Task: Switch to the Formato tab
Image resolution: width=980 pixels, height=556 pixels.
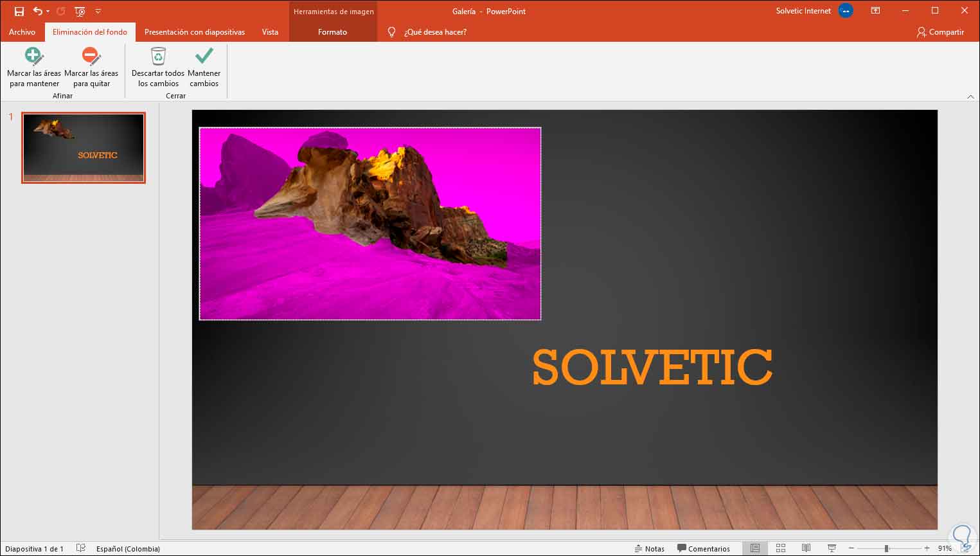Action: tap(332, 32)
